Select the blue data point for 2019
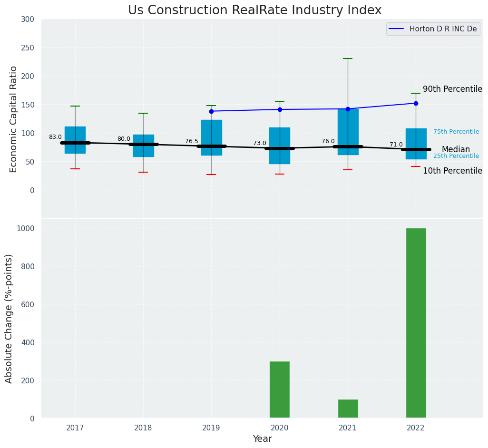This screenshot has height=448, width=488. click(x=211, y=111)
